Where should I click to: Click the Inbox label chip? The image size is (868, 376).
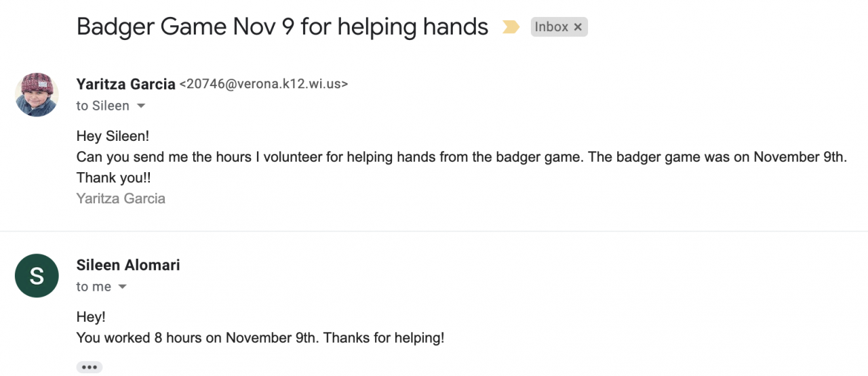[551, 27]
